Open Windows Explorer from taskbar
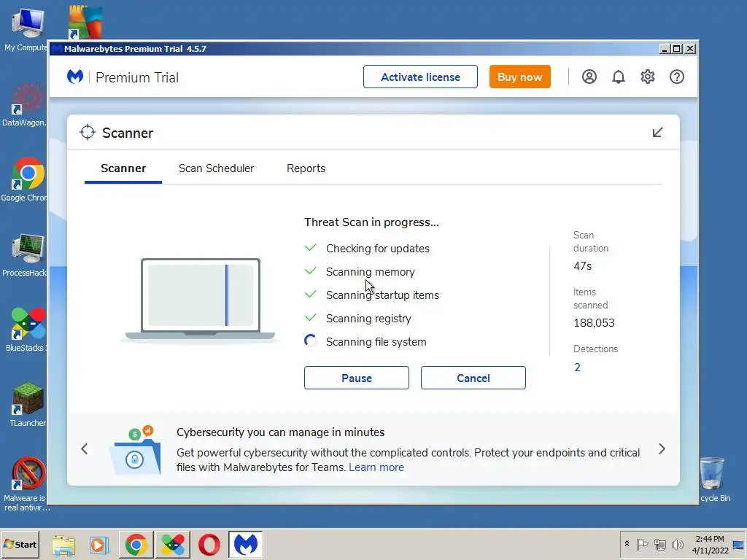The width and height of the screenshot is (747, 560). 63,544
